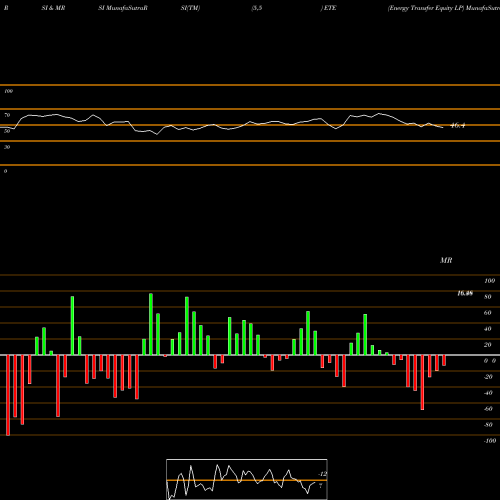Viewport: 500px width, 500px height.
Task: Click the 50 label on the RSI axis
Action: (x=7, y=131)
